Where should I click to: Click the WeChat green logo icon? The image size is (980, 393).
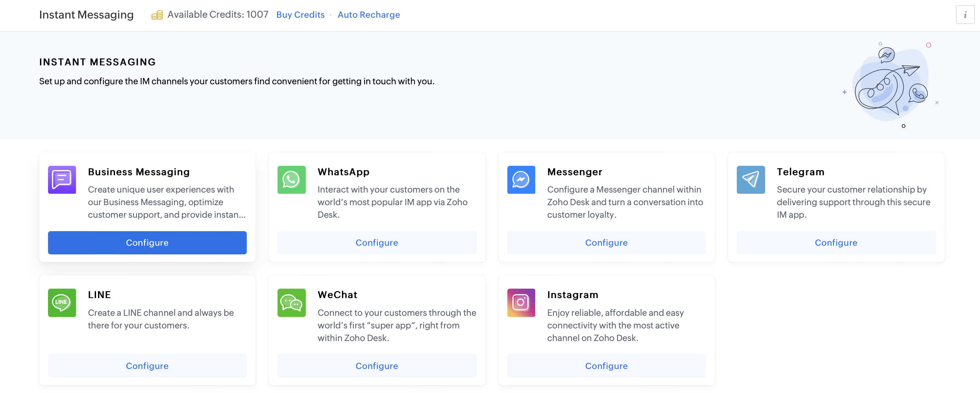[291, 302]
